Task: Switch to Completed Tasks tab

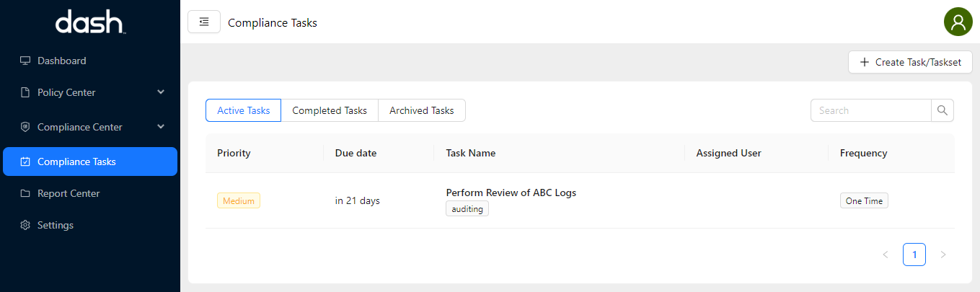Action: [330, 110]
